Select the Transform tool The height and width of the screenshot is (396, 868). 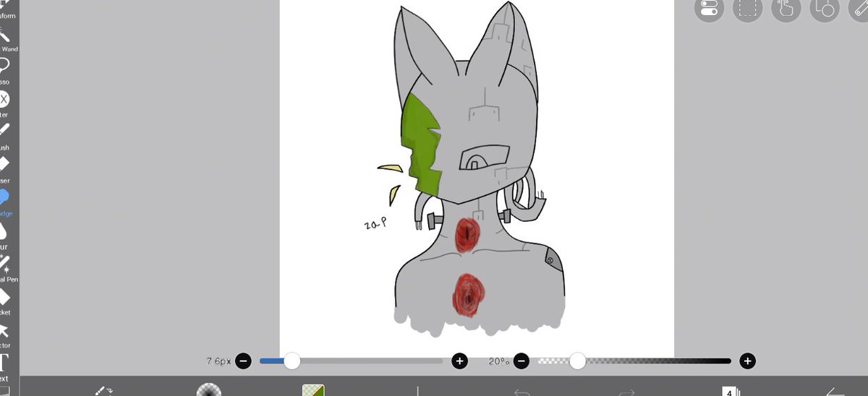pyautogui.click(x=6, y=9)
